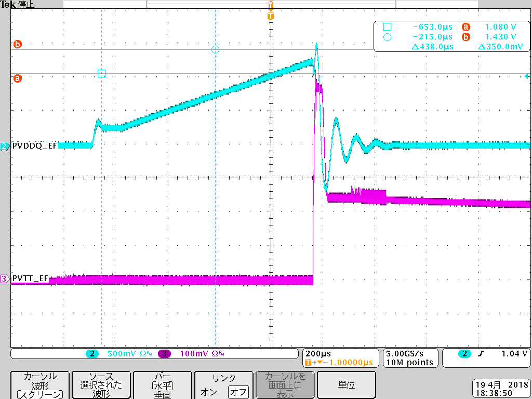Click the trigger level arrow at right edge

pyautogui.click(x=527, y=76)
